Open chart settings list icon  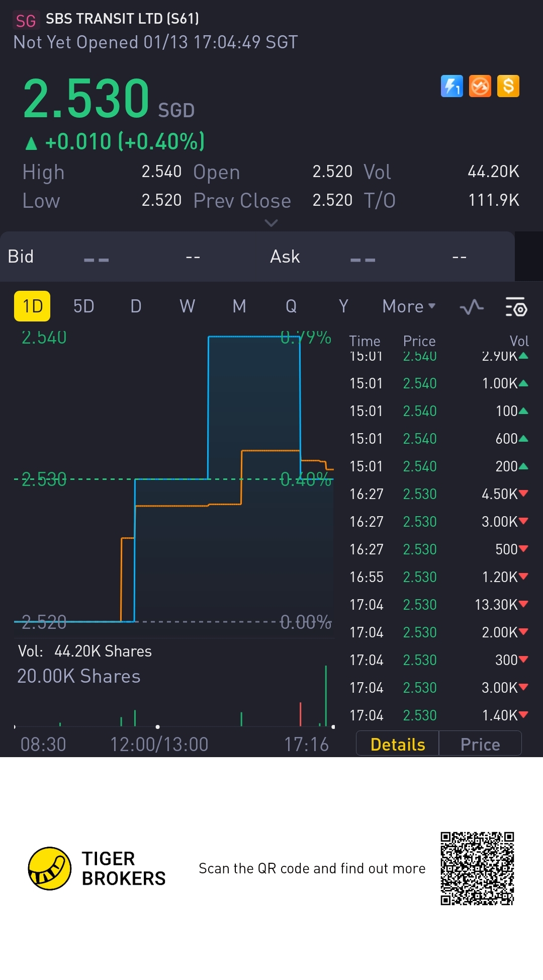coord(515,307)
